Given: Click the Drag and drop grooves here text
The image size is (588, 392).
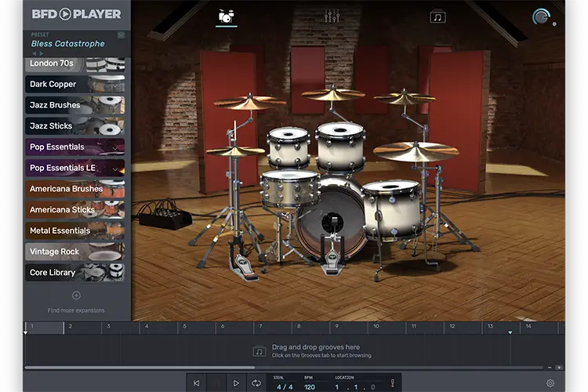Looking at the screenshot, I should coord(316,347).
